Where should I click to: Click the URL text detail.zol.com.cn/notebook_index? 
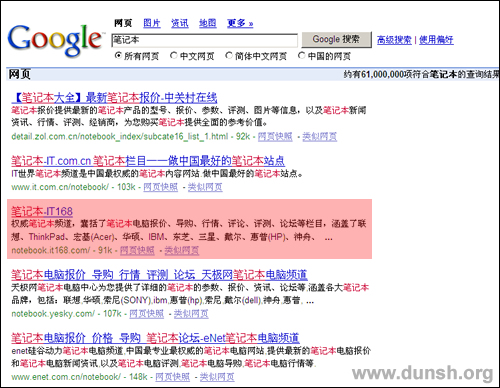pyautogui.click(x=120, y=136)
